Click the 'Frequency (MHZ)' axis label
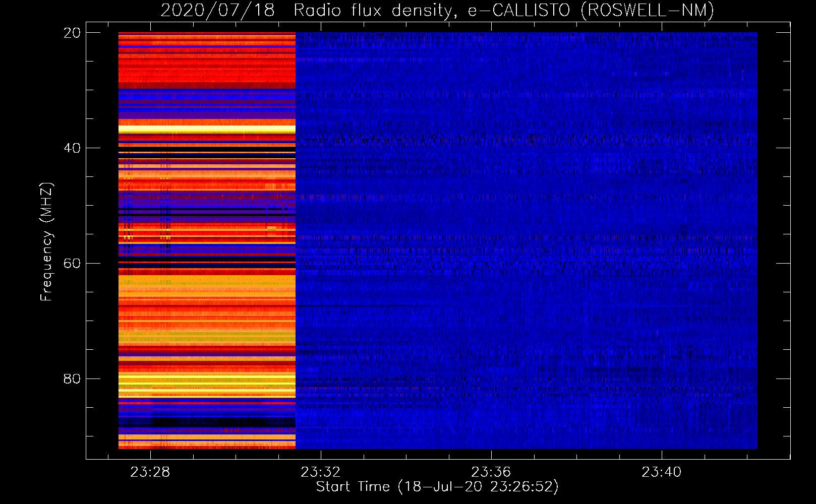The width and height of the screenshot is (816, 504). 46,242
